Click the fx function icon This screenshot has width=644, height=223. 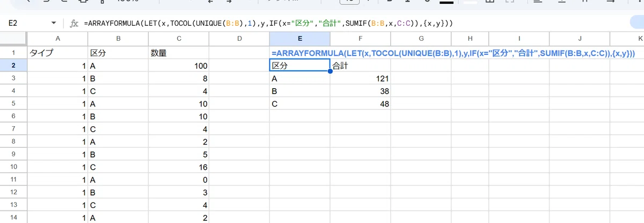pyautogui.click(x=75, y=24)
